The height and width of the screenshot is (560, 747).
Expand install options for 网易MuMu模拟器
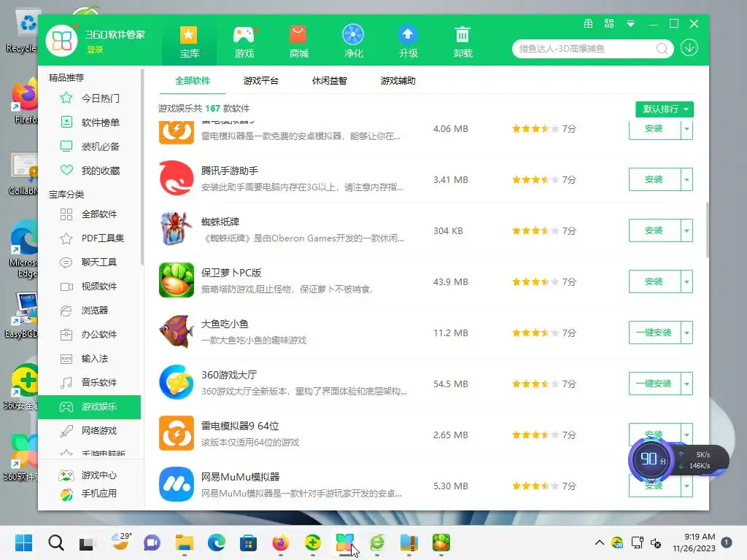click(686, 486)
